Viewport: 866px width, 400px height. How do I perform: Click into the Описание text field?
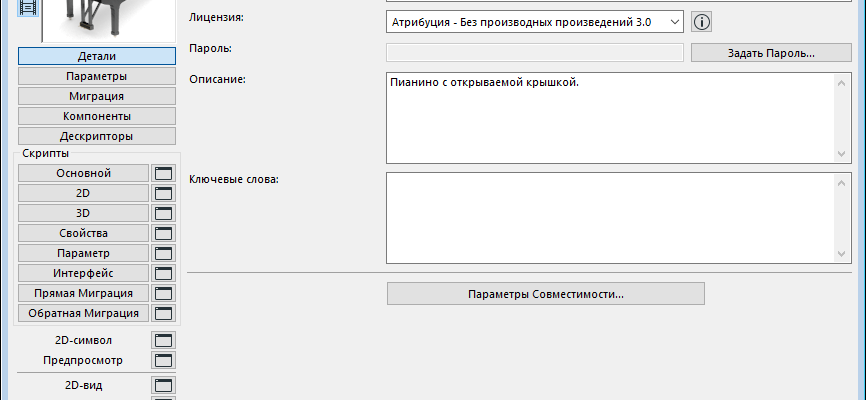[610, 117]
